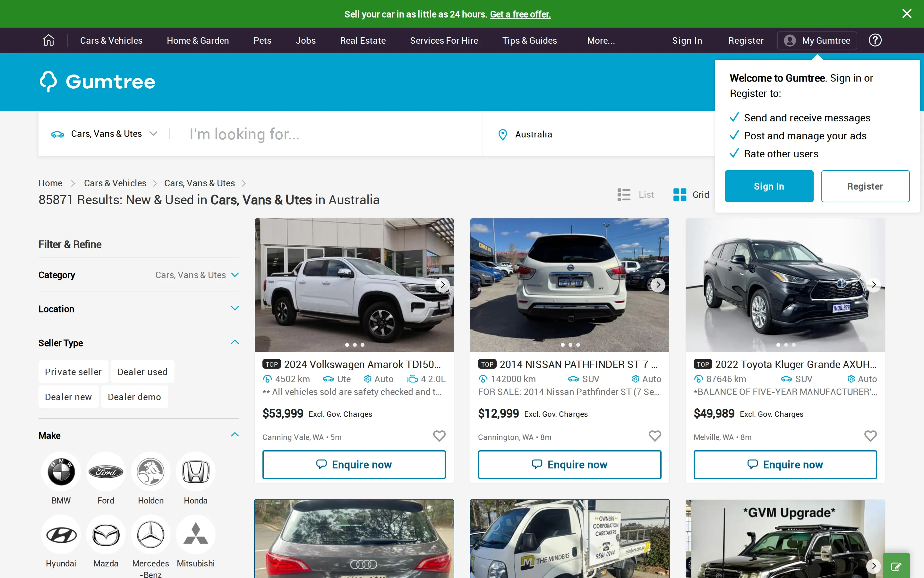Open the My Gumtree account menu
924x578 pixels.
817,40
